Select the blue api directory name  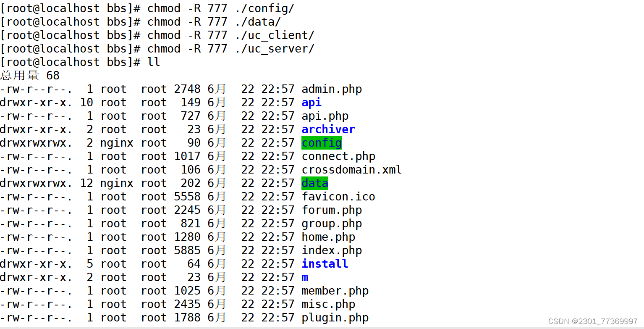312,103
